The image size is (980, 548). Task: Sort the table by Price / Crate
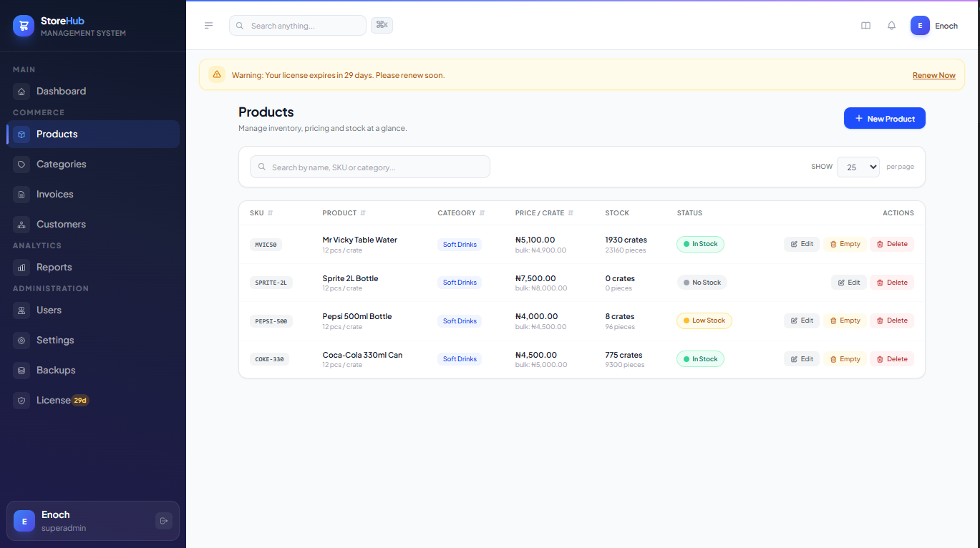[544, 213]
